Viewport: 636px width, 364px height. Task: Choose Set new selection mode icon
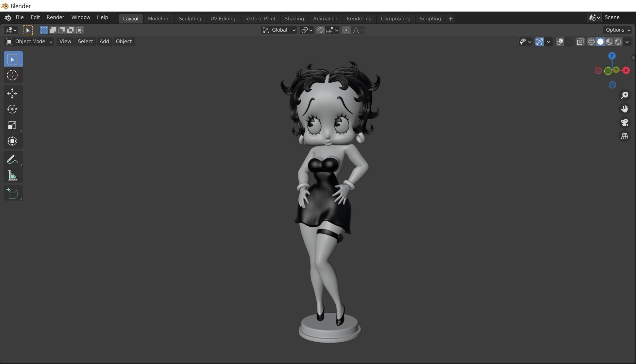[44, 30]
